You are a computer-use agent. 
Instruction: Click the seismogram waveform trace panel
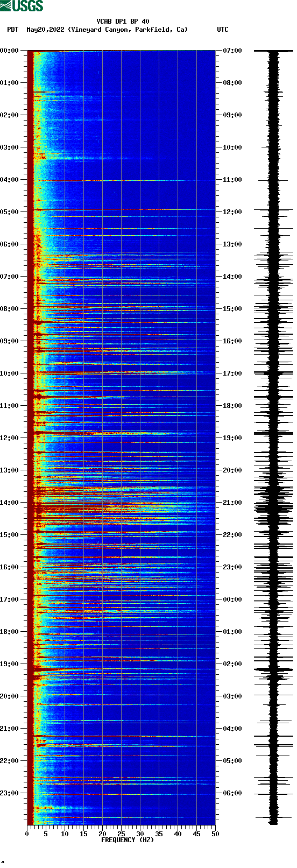[273, 437]
